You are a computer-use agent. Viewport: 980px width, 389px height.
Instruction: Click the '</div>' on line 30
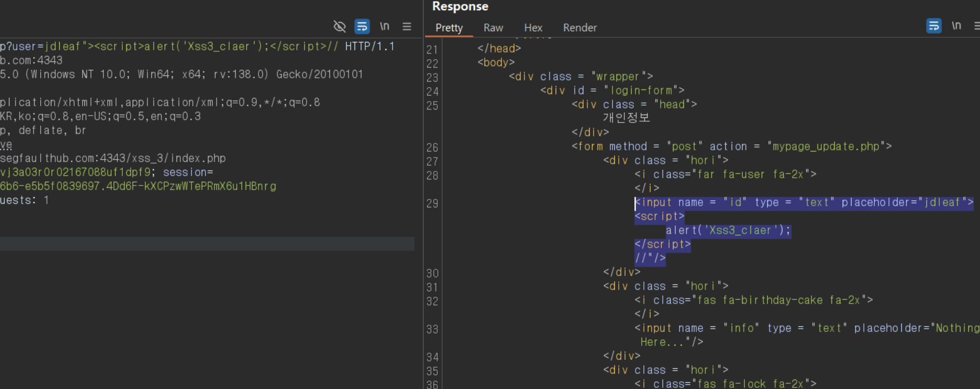click(622, 272)
